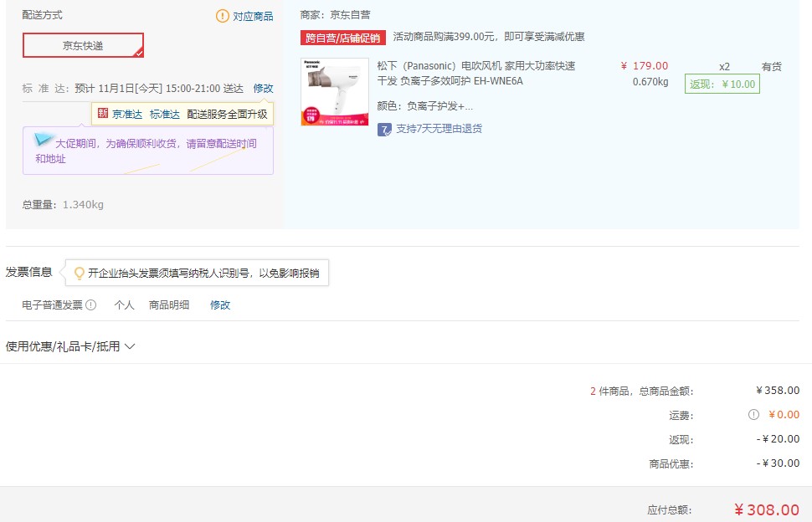Image resolution: width=812 pixels, height=522 pixels.
Task: Click the x2 quantity text
Action: tap(724, 67)
